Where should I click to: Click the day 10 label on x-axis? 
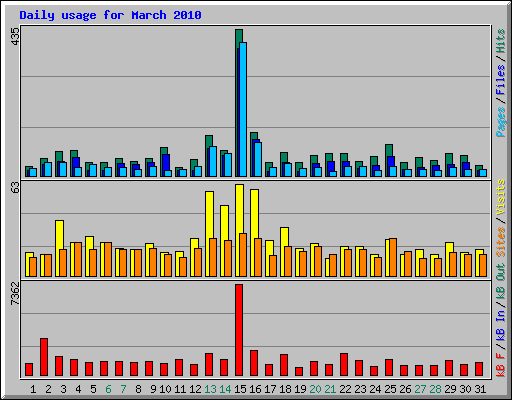[165, 389]
